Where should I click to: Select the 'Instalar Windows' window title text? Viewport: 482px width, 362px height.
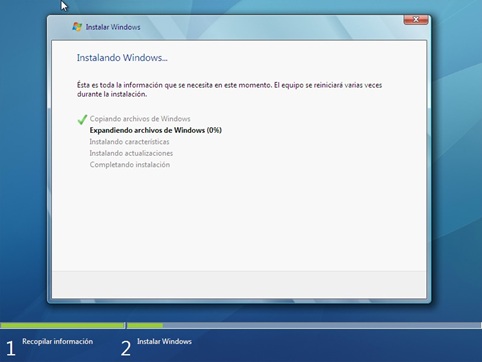click(113, 27)
